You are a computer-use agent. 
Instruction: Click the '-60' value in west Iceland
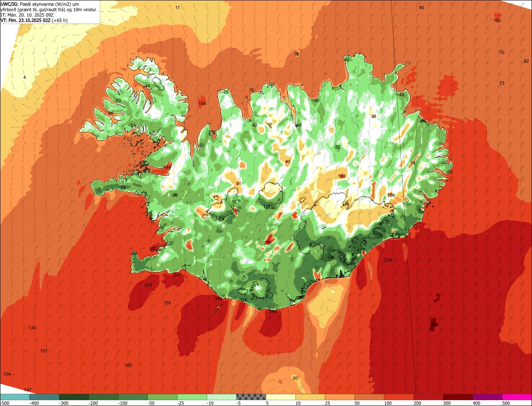coord(175,195)
